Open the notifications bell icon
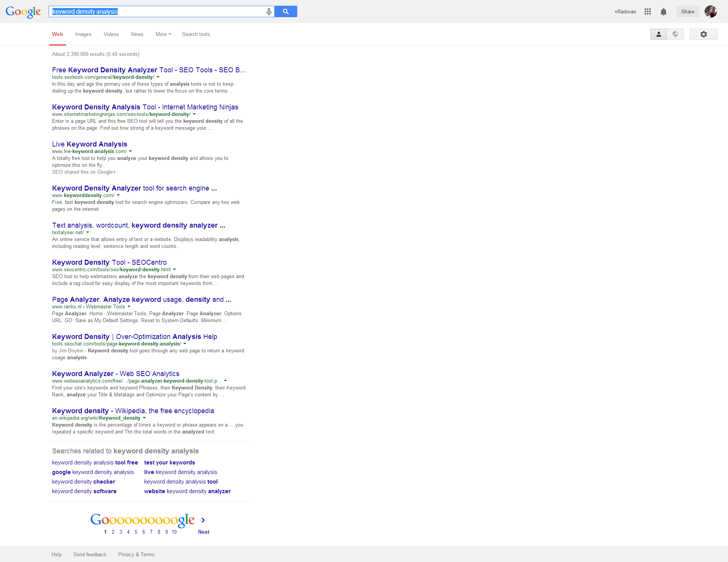Viewport: 728px width, 562px height. (x=663, y=12)
